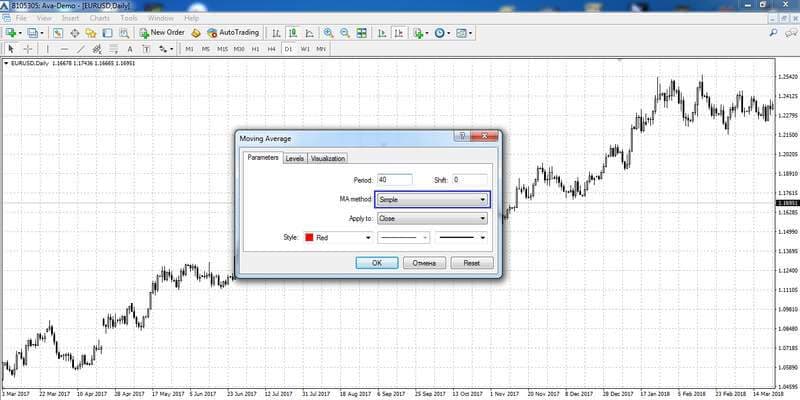Click into the Period input field
This screenshot has height=400, width=800.
(x=394, y=180)
